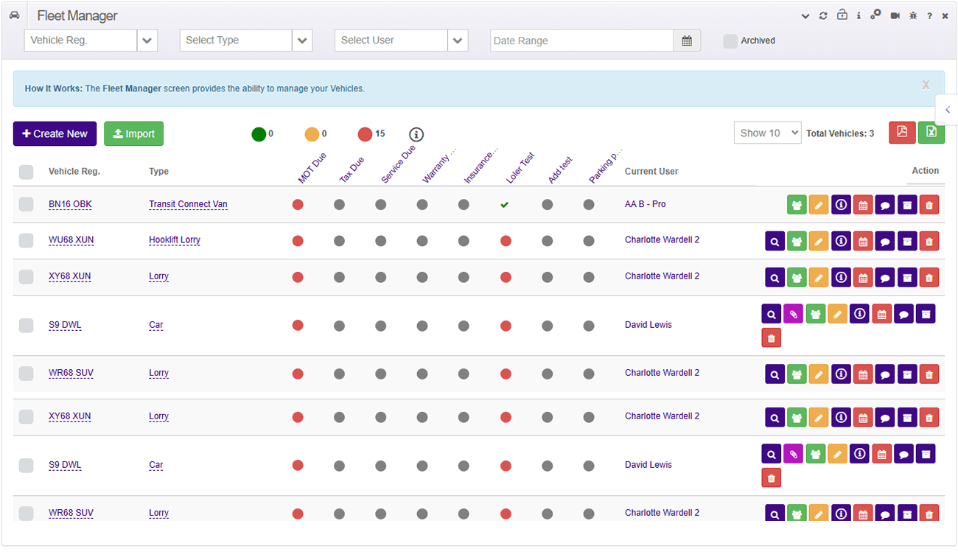Edit WU68 XUN using the orange pencil icon

[x=819, y=241]
